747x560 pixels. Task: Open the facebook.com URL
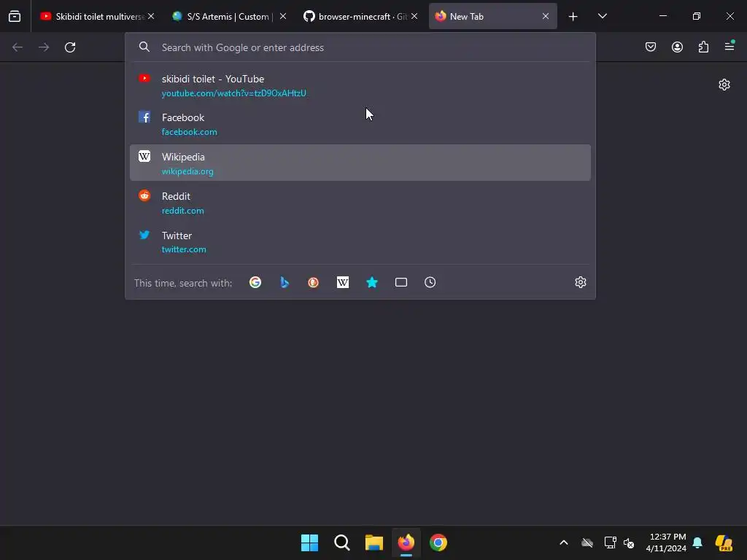click(x=189, y=132)
